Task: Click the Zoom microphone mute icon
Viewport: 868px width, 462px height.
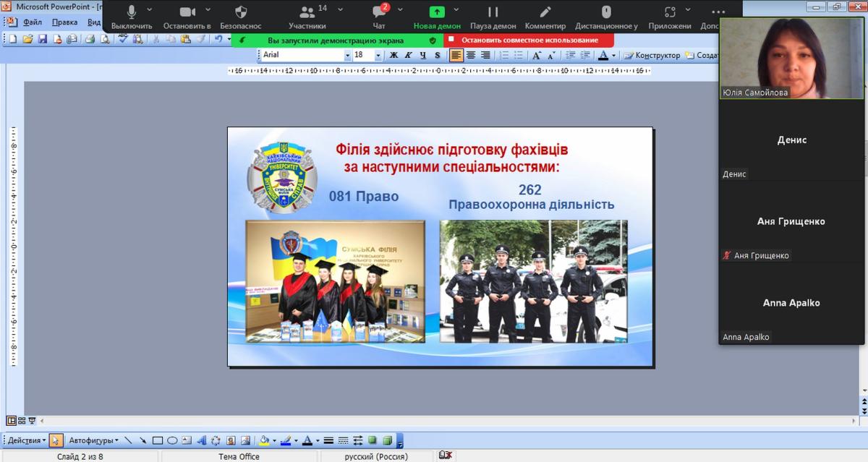Action: (x=132, y=12)
